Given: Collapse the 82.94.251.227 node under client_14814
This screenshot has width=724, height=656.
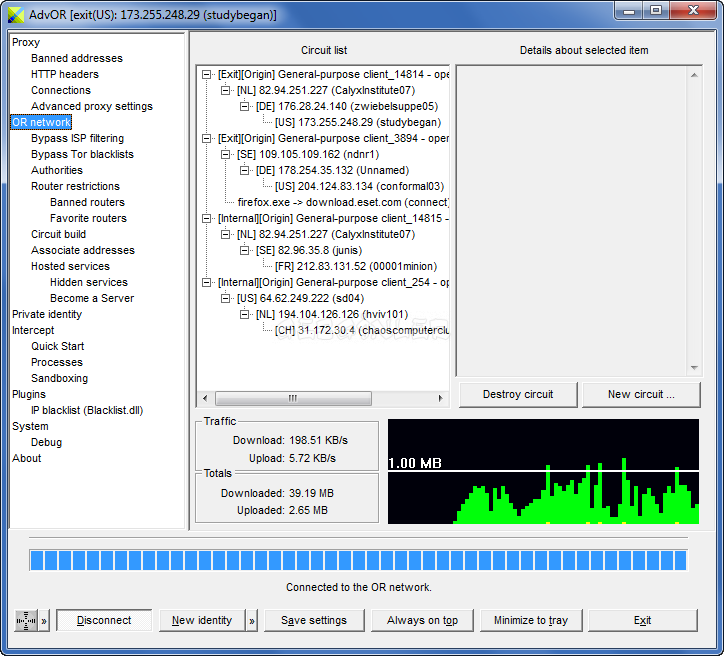Looking at the screenshot, I should click(x=225, y=90).
